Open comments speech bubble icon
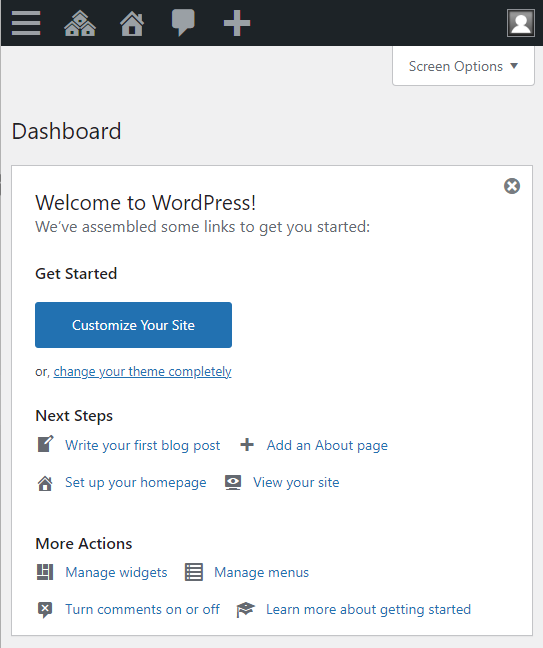This screenshot has width=543, height=648. 183,23
